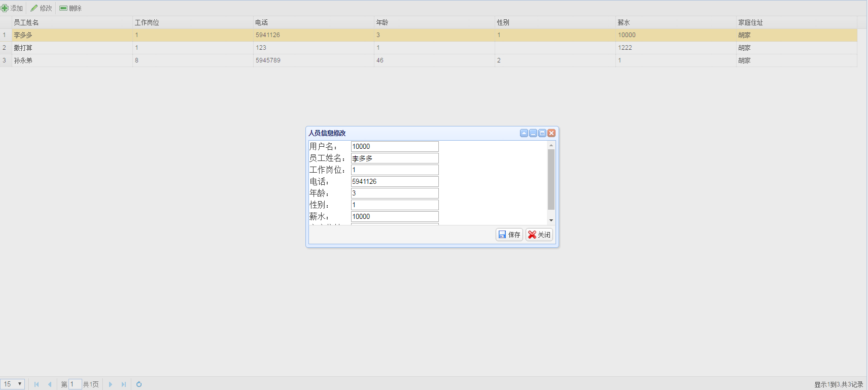Sort by the 电话 column header
Image resolution: width=868 pixels, height=390 pixels.
tap(314, 22)
